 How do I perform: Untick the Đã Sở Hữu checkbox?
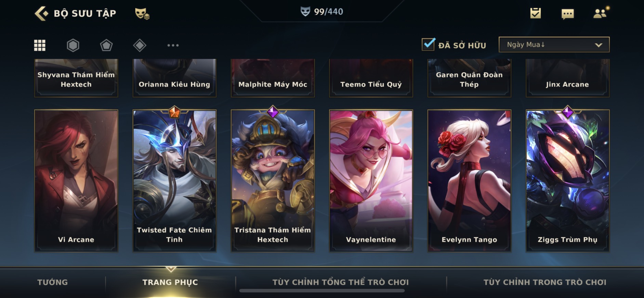[428, 45]
